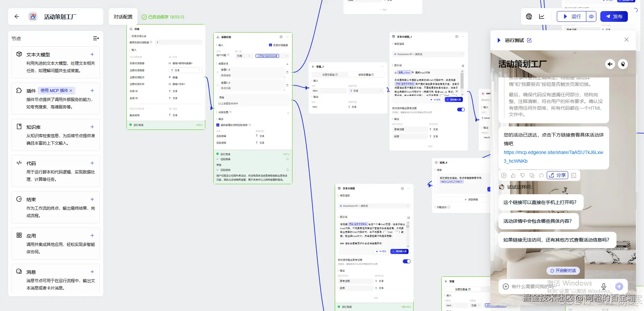This screenshot has height=311, width=644.
Task: Add a 文本大模型 node with its plus icon
Action: pos(92,54)
